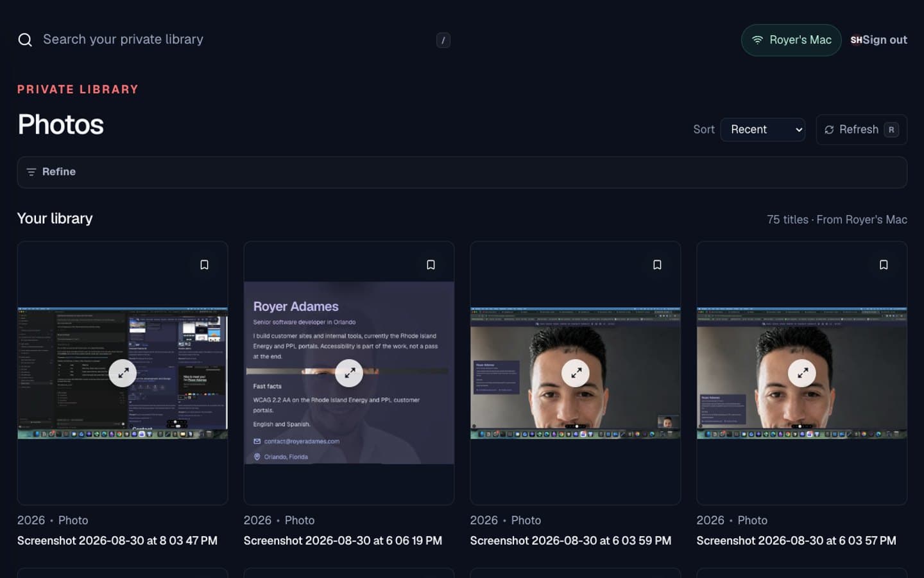Click title Screenshot 2026-08-30 at 8 03 47 PM
924x578 pixels.
point(117,541)
